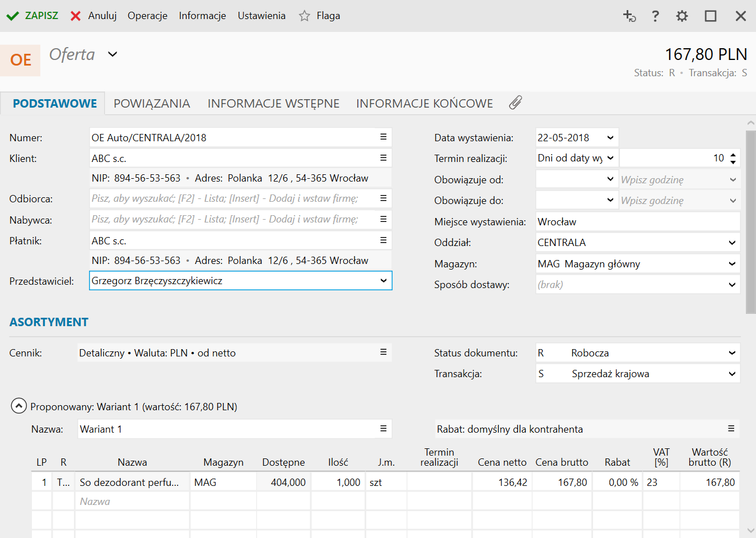Open the INFORMACJE KOŃCOWE tab
The height and width of the screenshot is (538, 756).
[x=424, y=104]
